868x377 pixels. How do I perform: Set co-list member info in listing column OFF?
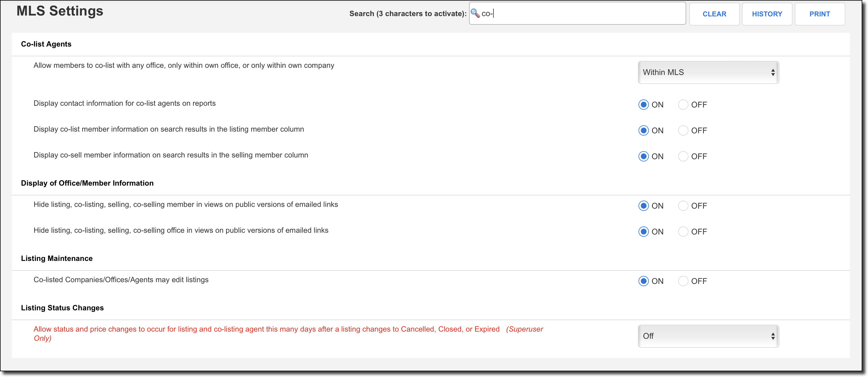[x=683, y=130]
